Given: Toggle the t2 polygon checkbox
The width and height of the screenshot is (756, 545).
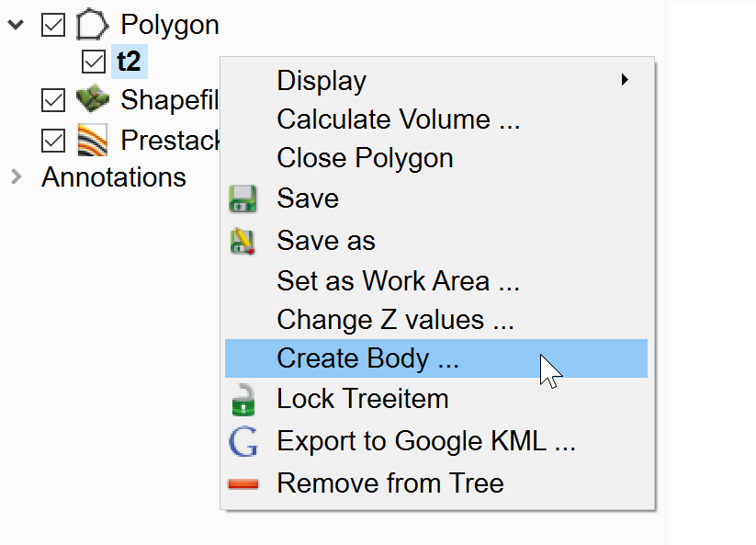Looking at the screenshot, I should pyautogui.click(x=94, y=62).
